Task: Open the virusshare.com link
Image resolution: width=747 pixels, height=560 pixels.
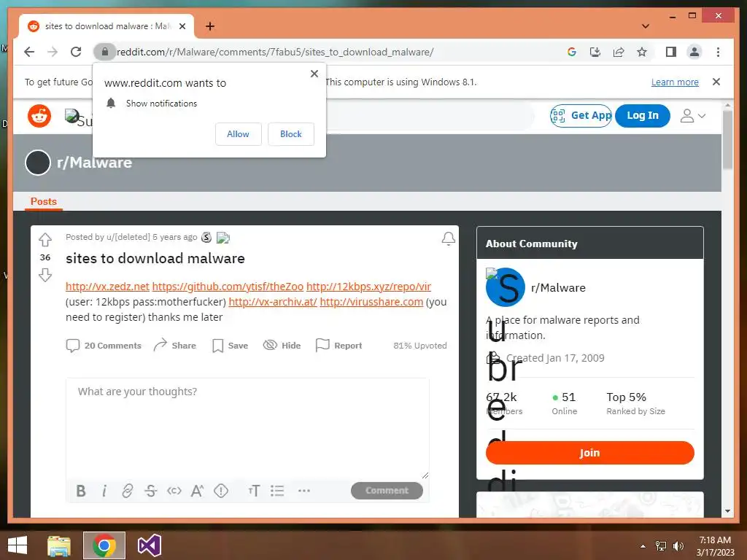Action: pyautogui.click(x=371, y=302)
